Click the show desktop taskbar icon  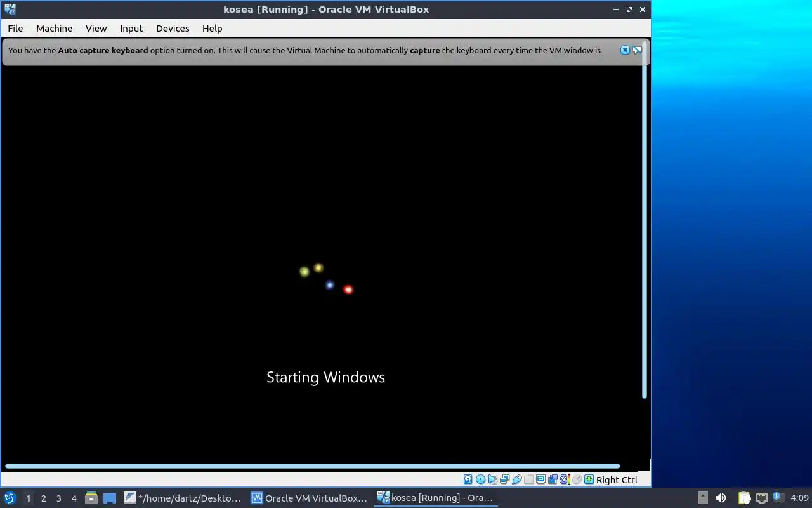[x=110, y=498]
